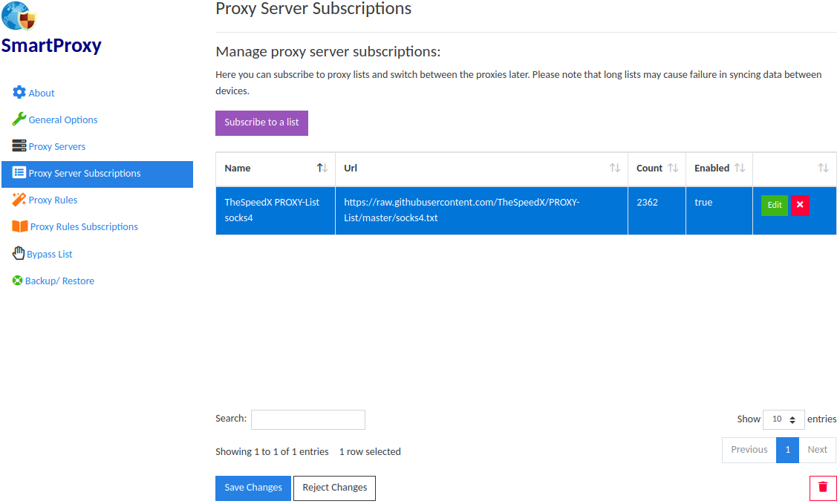
Task: Click the Subscribe to a list button
Action: point(261,123)
